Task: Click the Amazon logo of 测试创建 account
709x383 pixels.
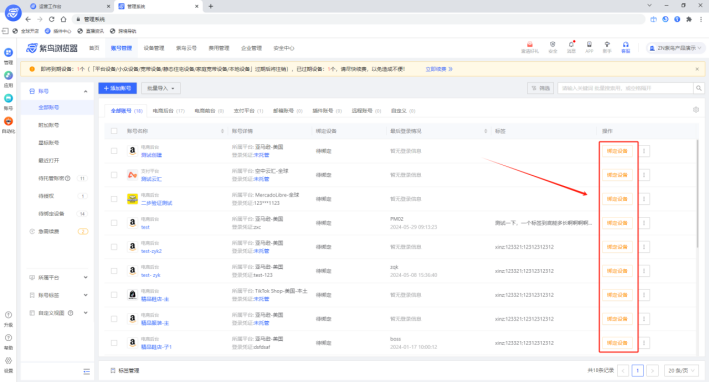Action: click(x=132, y=151)
